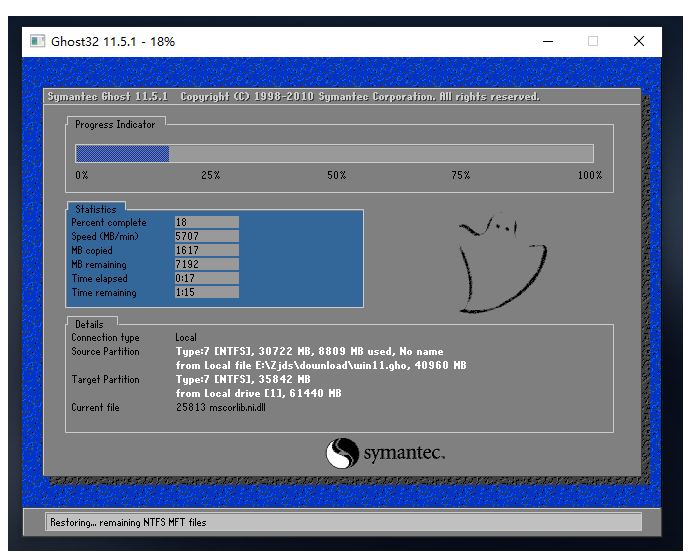
Task: Click the Statistics group label
Action: [96, 209]
